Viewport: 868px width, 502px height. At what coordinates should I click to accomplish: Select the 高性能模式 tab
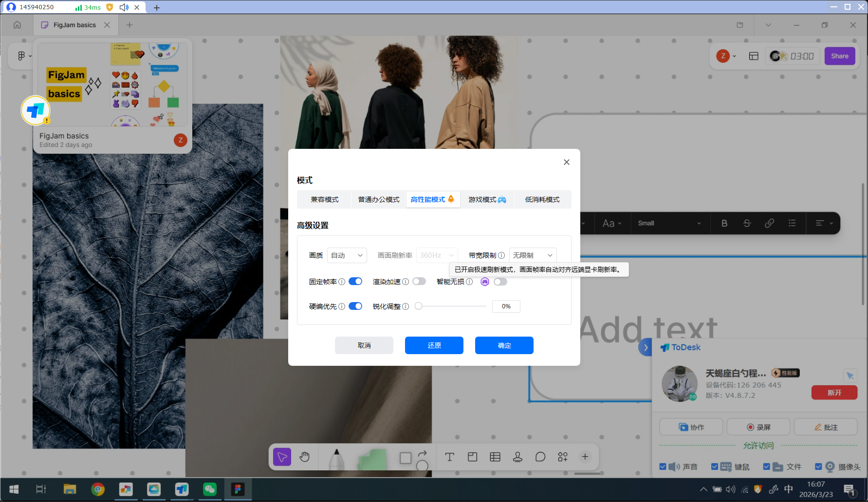433,199
